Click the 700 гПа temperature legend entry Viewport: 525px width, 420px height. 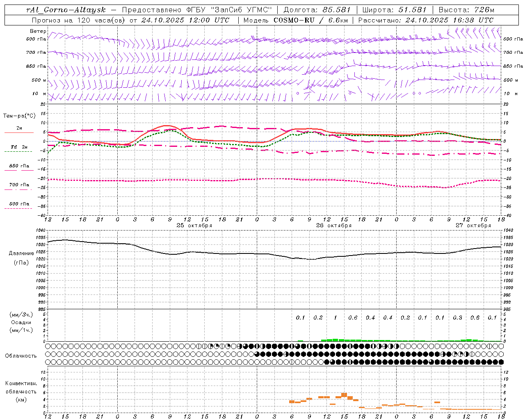coord(19,185)
